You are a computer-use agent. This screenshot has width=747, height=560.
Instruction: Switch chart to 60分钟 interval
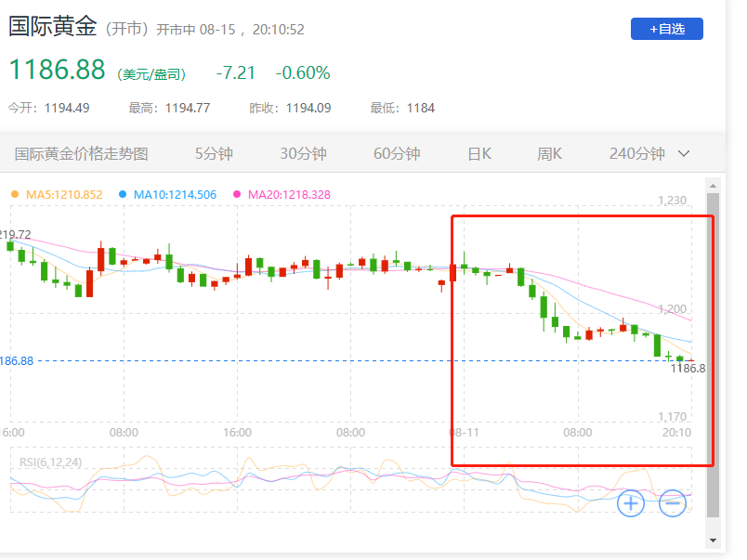click(397, 154)
